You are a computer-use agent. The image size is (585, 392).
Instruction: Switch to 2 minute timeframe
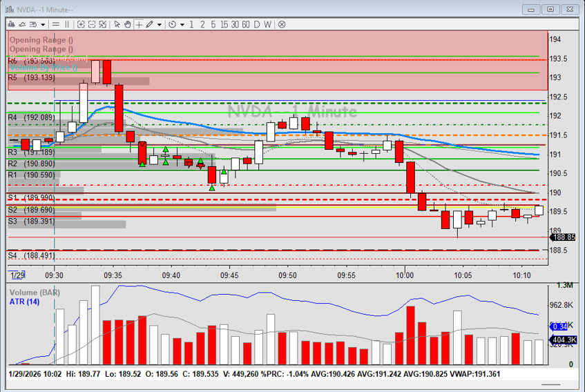point(202,25)
